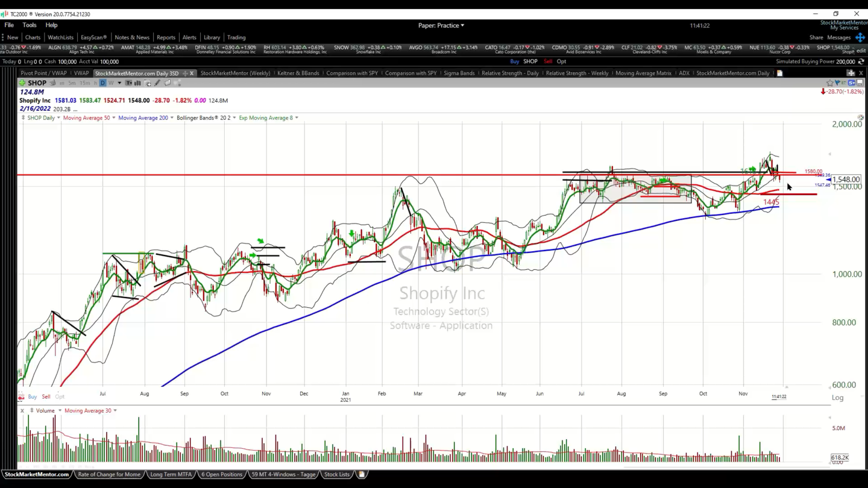Click the refresh icon beside Simulated Buying Power

coord(861,61)
